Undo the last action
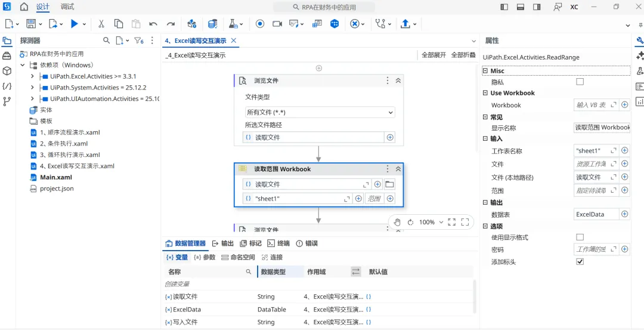 [x=153, y=24]
